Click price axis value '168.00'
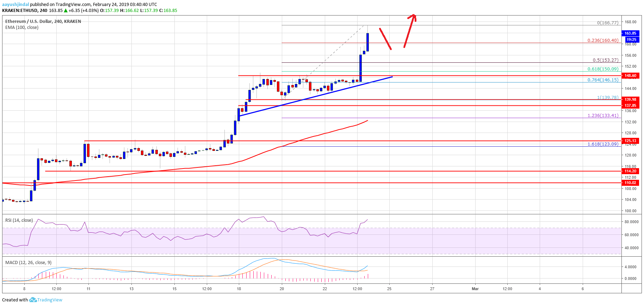The height and width of the screenshot is (306, 644). [x=631, y=22]
